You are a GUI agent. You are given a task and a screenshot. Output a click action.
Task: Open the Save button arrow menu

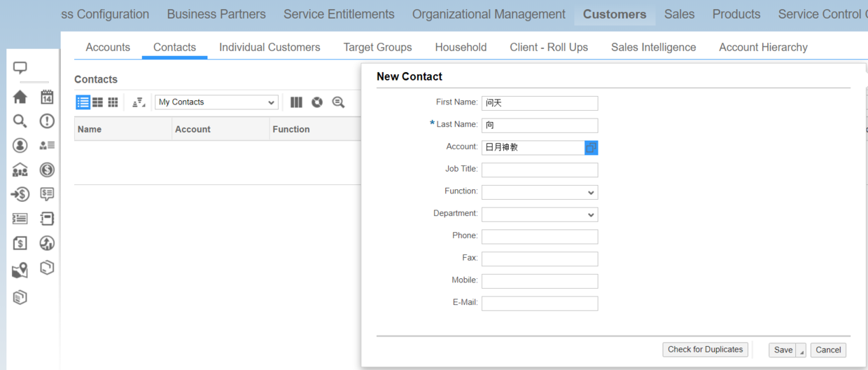pos(801,350)
